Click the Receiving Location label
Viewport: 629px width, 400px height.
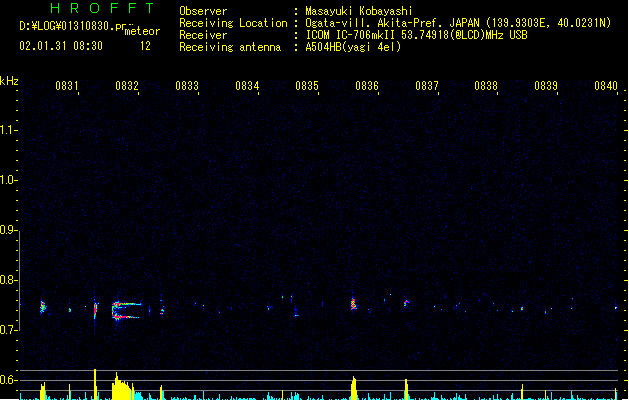click(233, 23)
